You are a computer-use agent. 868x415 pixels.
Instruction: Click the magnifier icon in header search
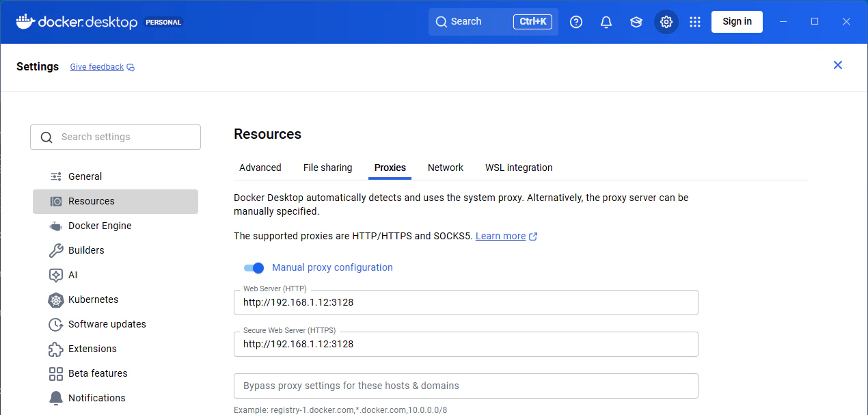tap(442, 22)
